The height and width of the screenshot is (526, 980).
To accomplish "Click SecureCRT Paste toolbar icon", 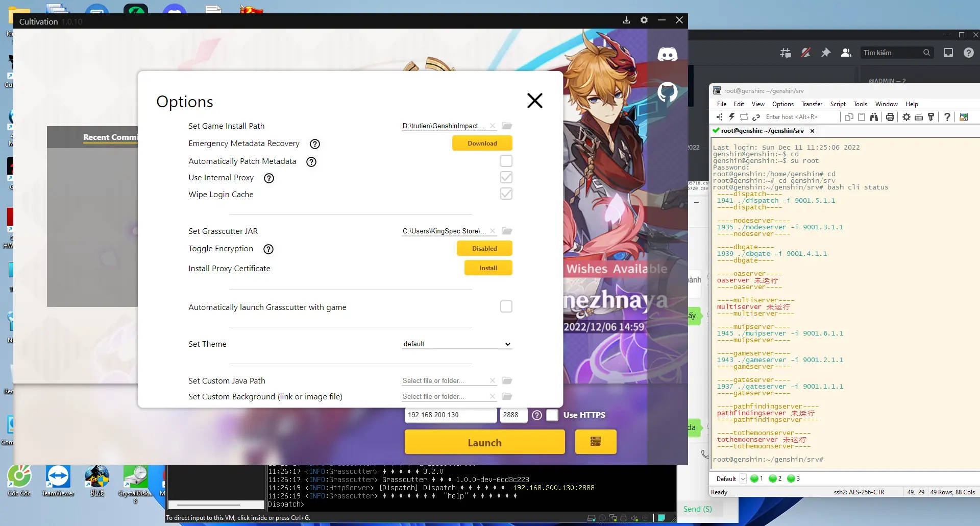I will click(862, 117).
